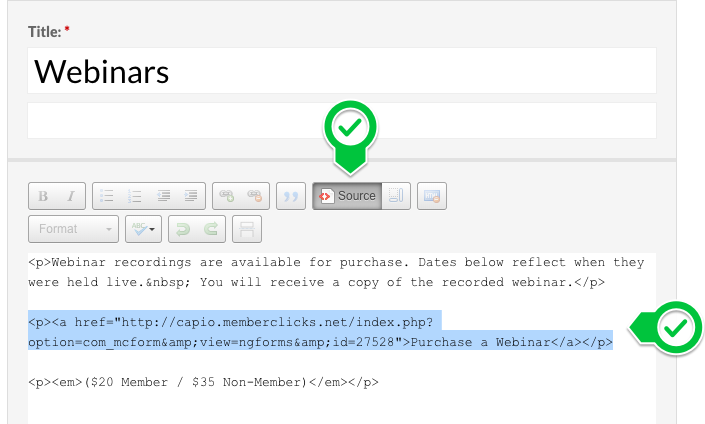Image resolution: width=705 pixels, height=424 pixels.
Task: Open the Format dropdown
Action: coord(74,229)
